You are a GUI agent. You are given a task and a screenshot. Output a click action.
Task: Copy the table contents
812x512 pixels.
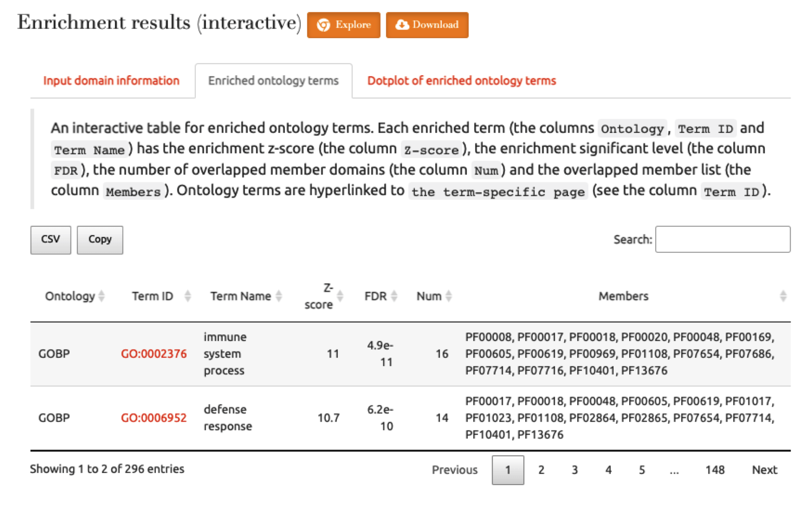coord(100,239)
